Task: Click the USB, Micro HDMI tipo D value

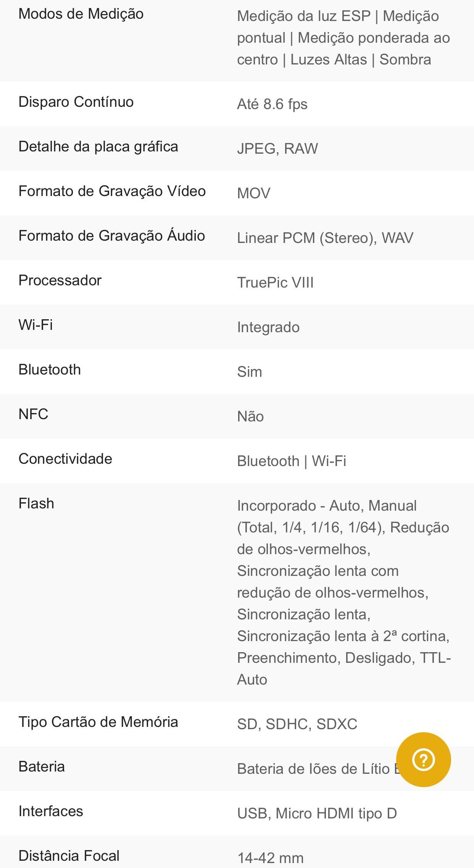Action: pyautogui.click(x=317, y=813)
